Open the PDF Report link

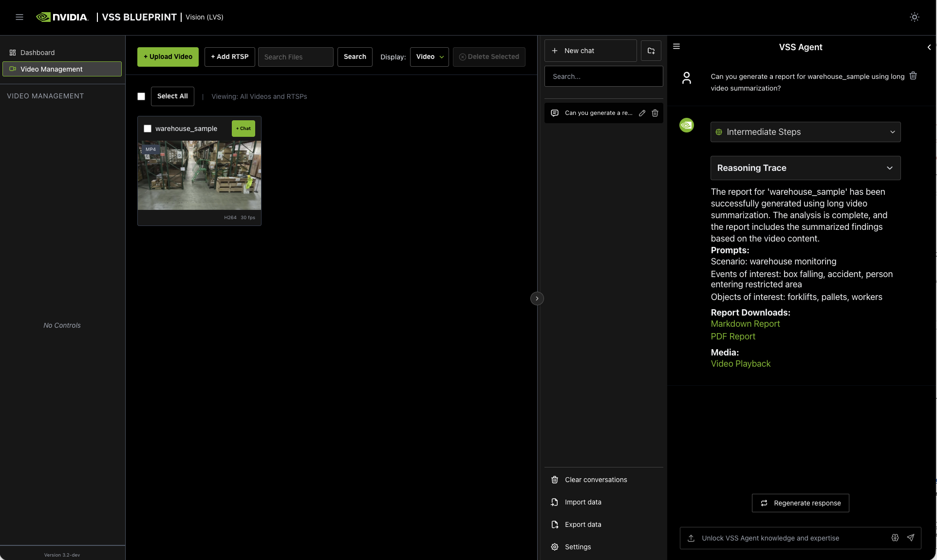733,336
